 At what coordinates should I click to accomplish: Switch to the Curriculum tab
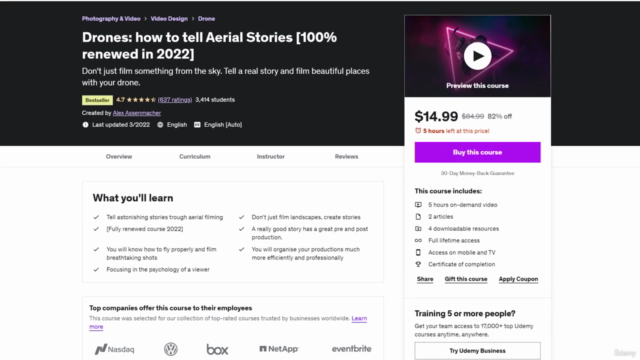point(195,156)
